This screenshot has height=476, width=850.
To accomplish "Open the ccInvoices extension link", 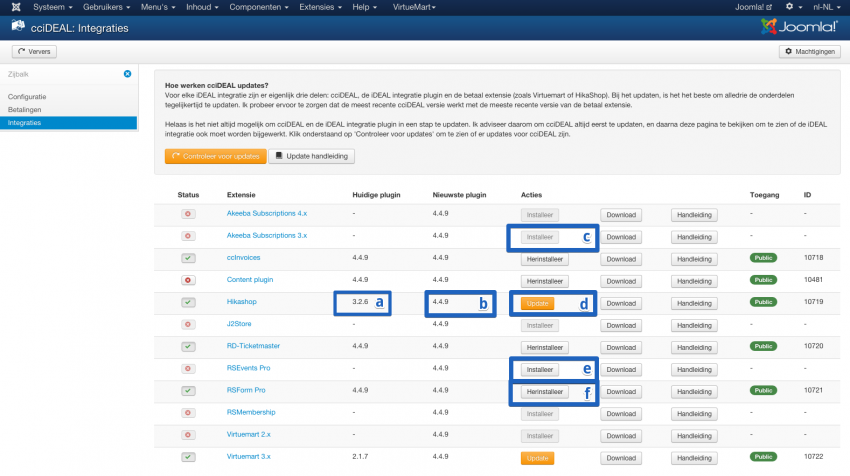I will pyautogui.click(x=243, y=258).
